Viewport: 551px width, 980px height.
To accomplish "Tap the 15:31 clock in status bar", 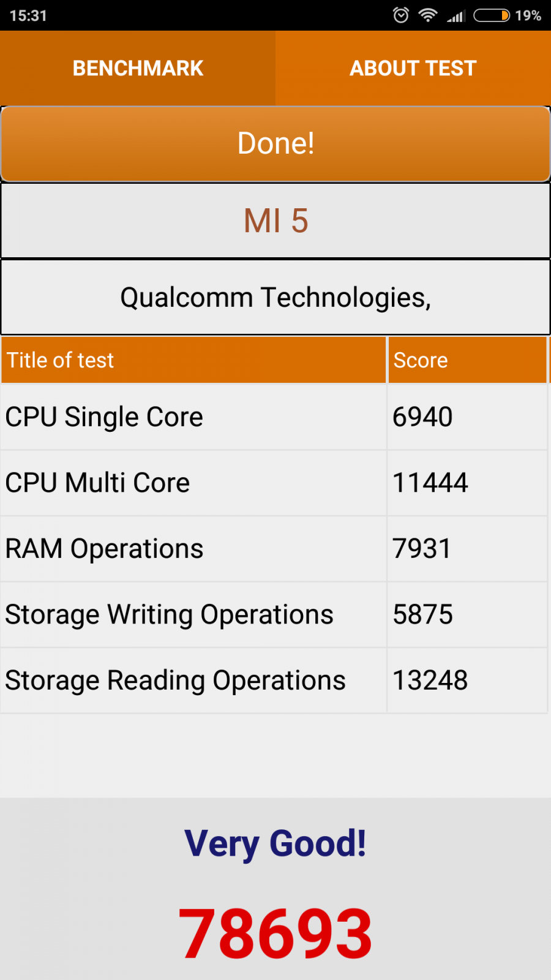I will coord(28,15).
